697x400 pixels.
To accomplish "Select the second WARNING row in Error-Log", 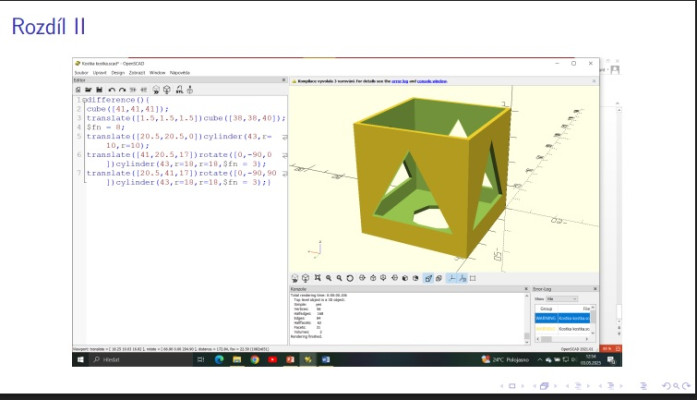I will click(x=562, y=329).
